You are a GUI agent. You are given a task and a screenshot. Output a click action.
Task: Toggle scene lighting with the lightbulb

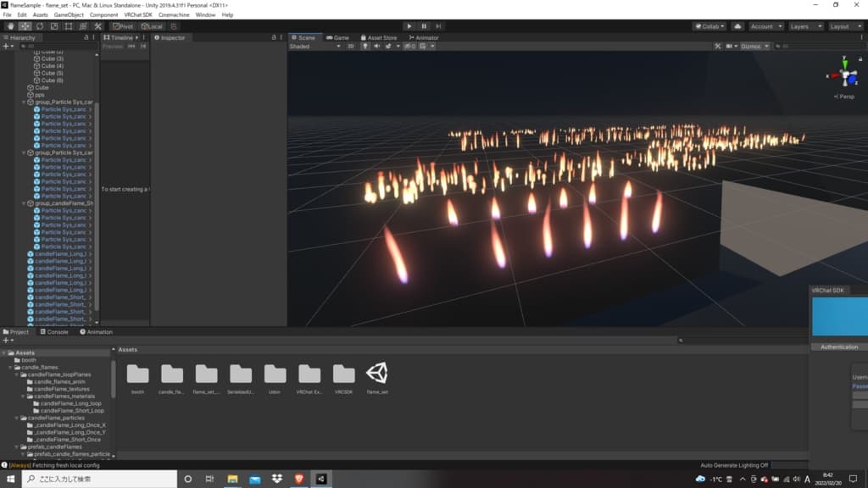pos(365,47)
